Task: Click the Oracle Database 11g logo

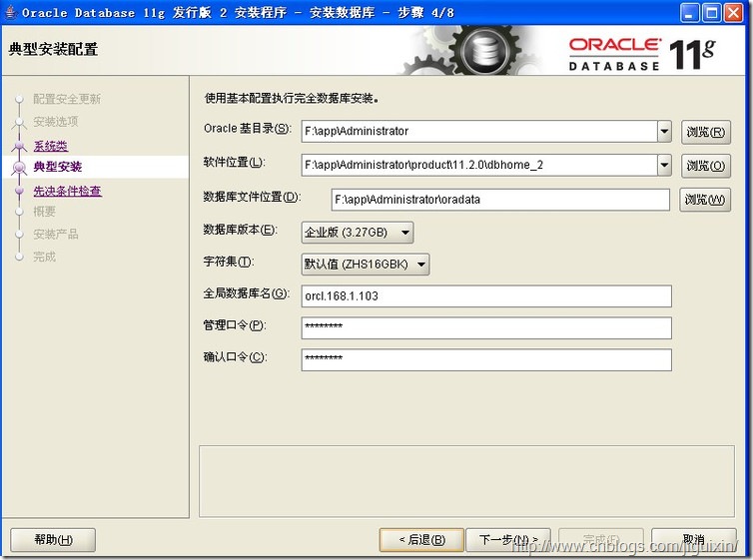Action: click(641, 54)
